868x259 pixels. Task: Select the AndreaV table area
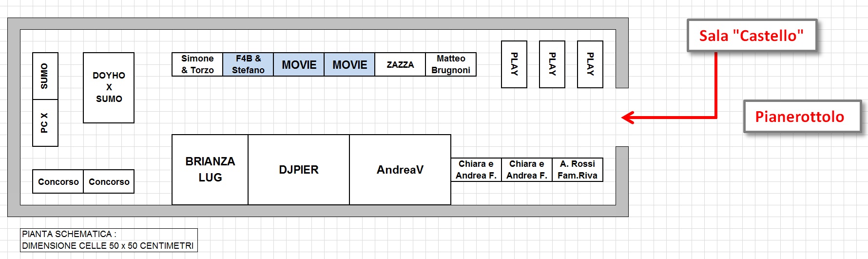tap(400, 170)
